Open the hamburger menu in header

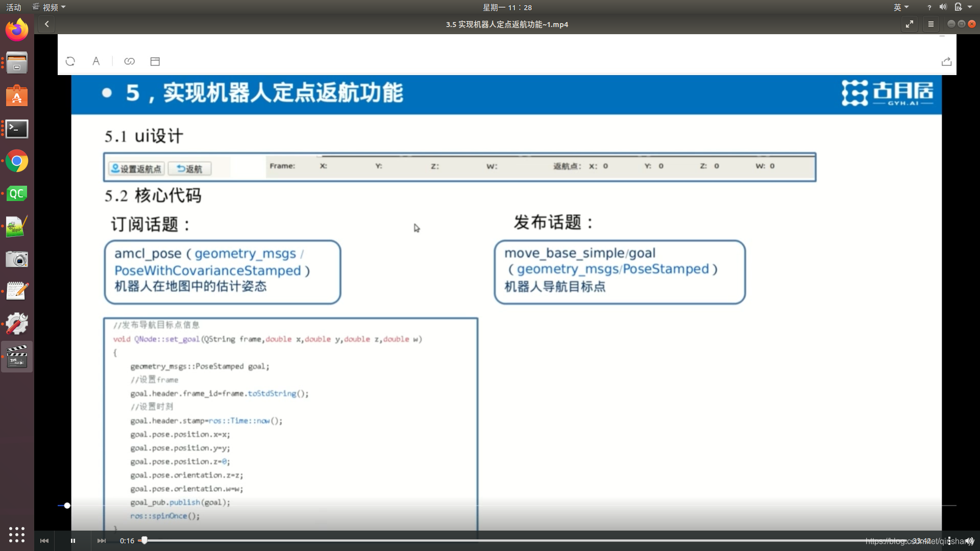click(x=930, y=24)
